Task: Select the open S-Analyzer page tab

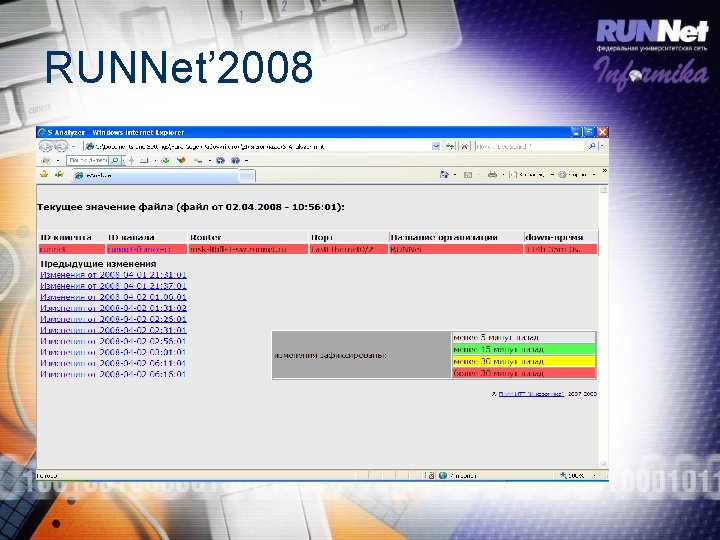Action: tap(155, 175)
